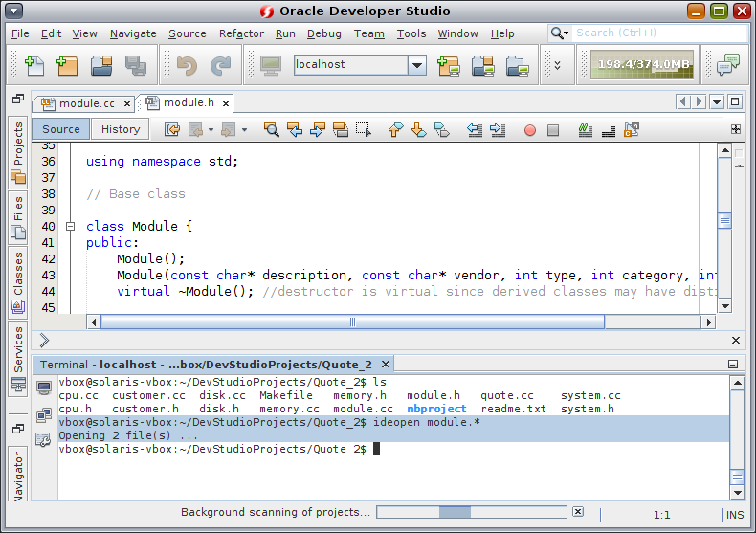This screenshot has width=756, height=533.
Task: Open the Projects side panel
Action: [x=18, y=153]
